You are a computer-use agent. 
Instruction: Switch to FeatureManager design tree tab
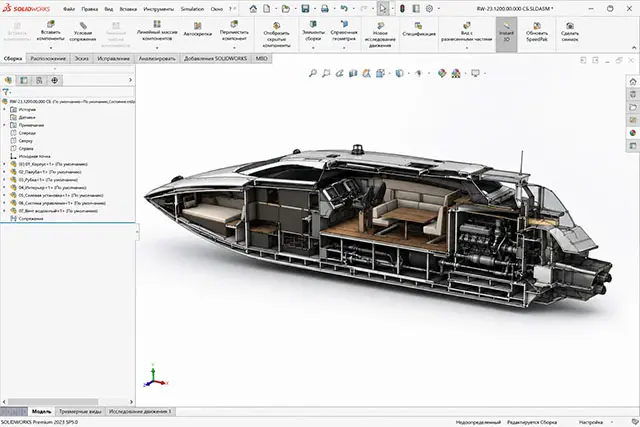8,80
